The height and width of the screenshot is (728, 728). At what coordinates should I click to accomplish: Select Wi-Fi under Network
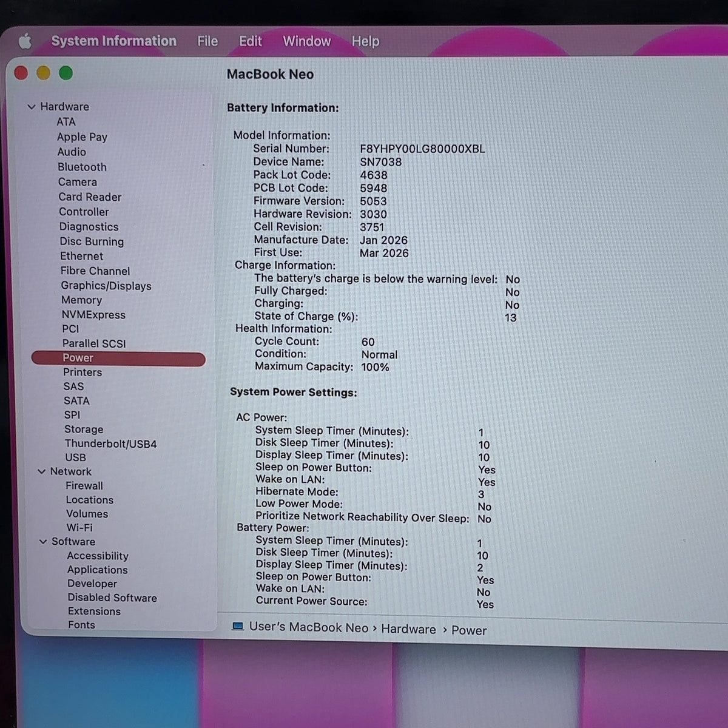tap(79, 528)
